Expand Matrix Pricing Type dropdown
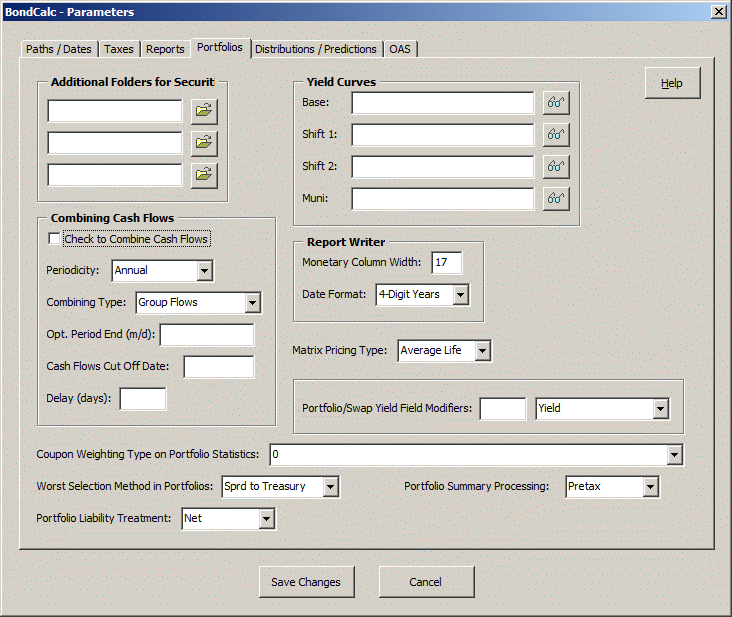The width and height of the screenshot is (732, 617). (x=482, y=351)
